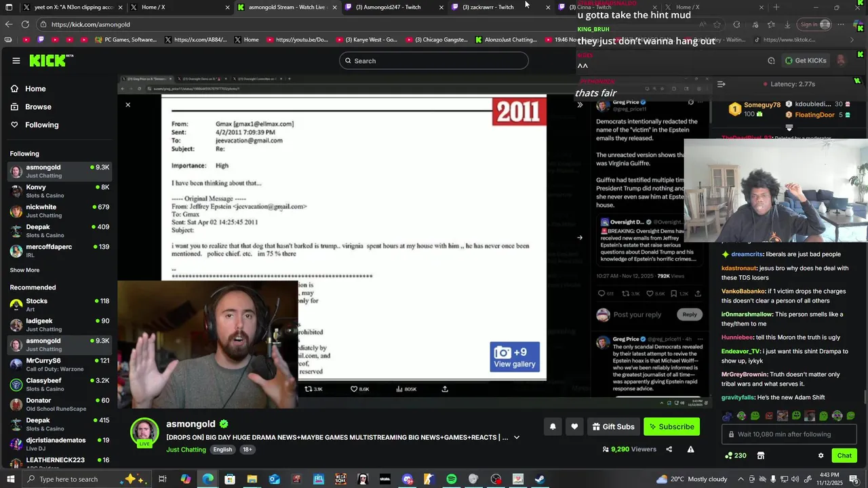Click the 230 channel points balance
Image resolution: width=868 pixels, height=488 pixels.
[x=736, y=456]
